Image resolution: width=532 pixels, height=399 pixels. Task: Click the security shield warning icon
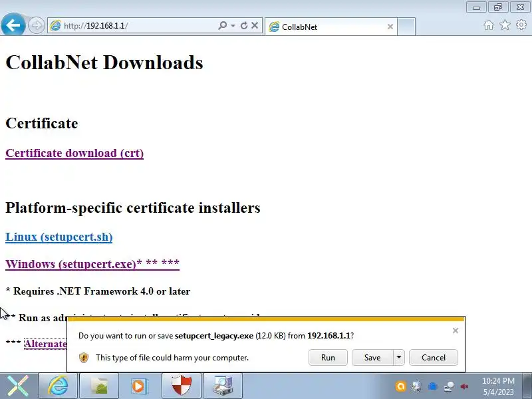coord(84,358)
